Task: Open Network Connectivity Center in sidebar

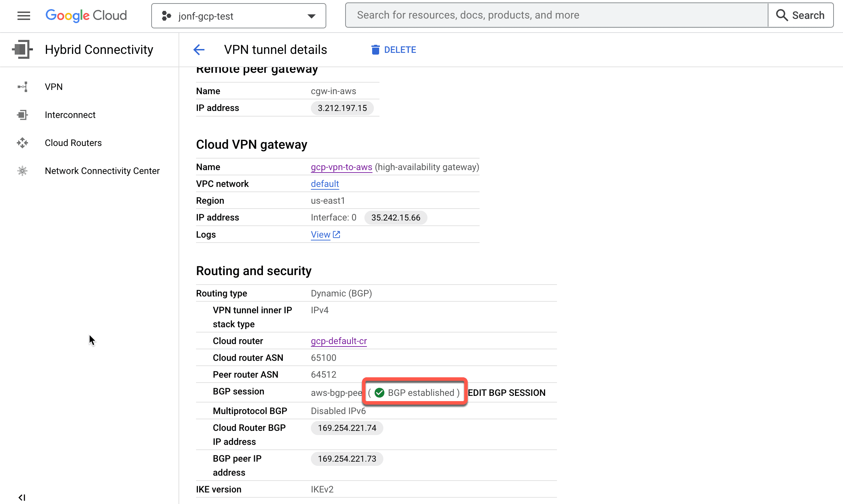Action: [102, 171]
